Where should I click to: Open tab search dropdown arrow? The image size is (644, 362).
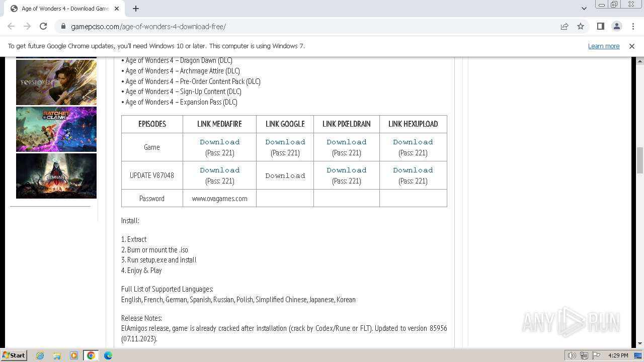click(x=584, y=9)
